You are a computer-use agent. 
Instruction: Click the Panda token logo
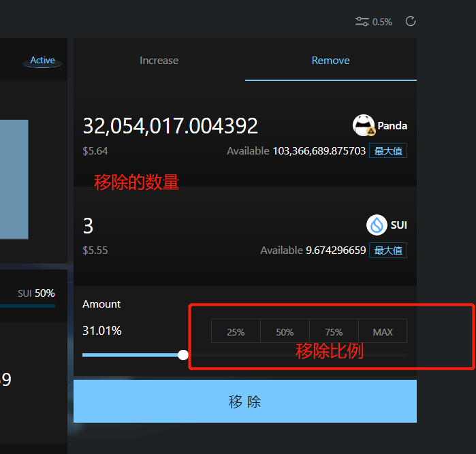click(x=364, y=125)
